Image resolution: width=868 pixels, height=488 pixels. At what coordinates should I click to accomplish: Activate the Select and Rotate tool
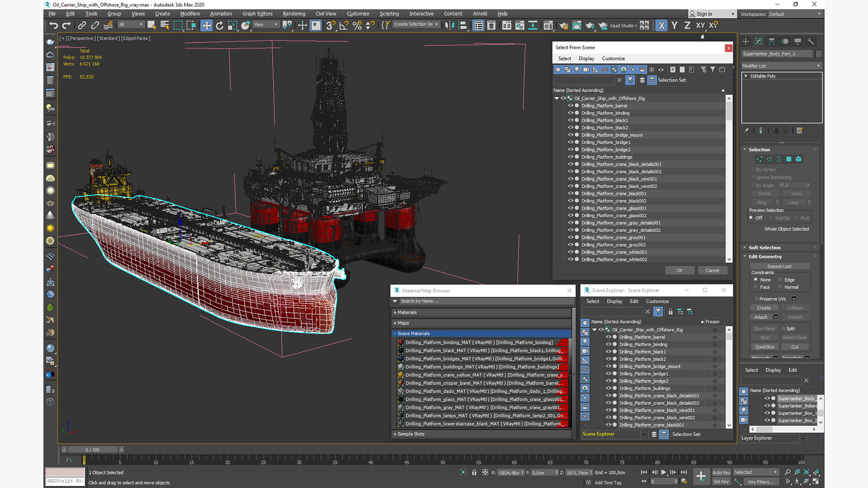point(220,25)
